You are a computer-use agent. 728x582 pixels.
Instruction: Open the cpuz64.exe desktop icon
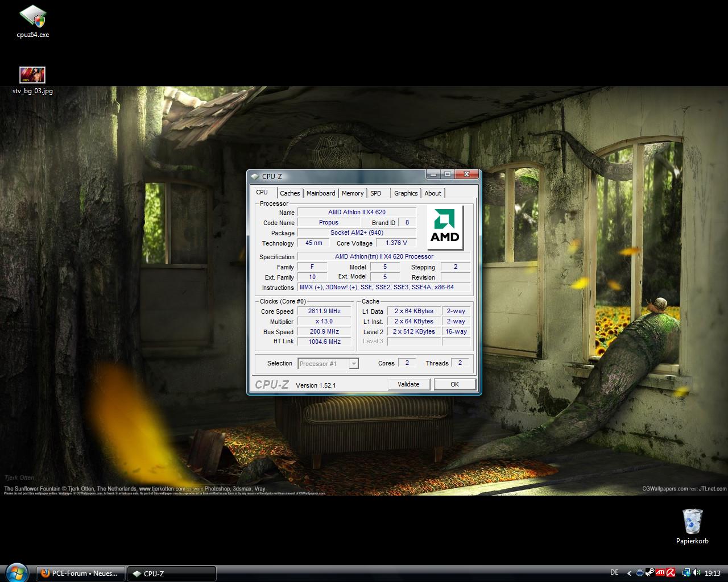[32, 16]
